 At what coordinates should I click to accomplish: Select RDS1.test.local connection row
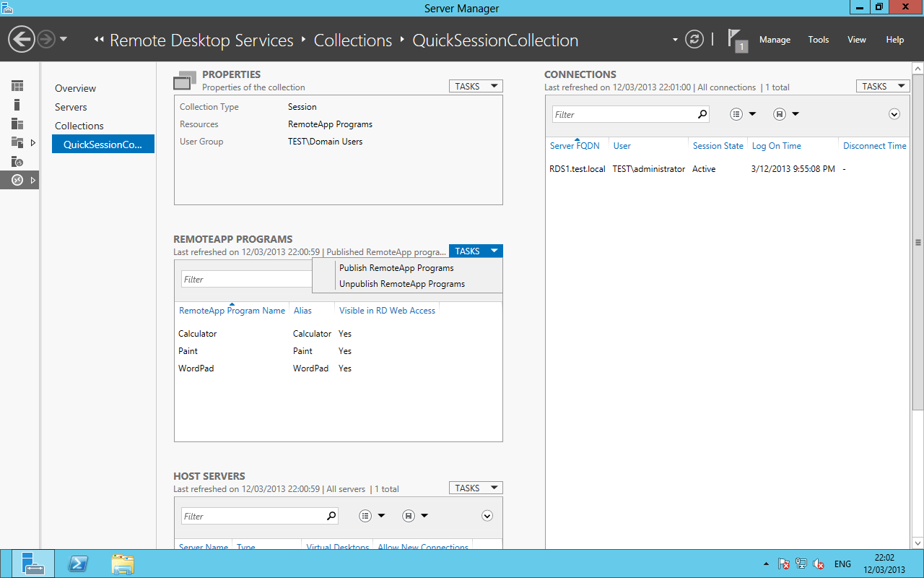[x=729, y=169]
